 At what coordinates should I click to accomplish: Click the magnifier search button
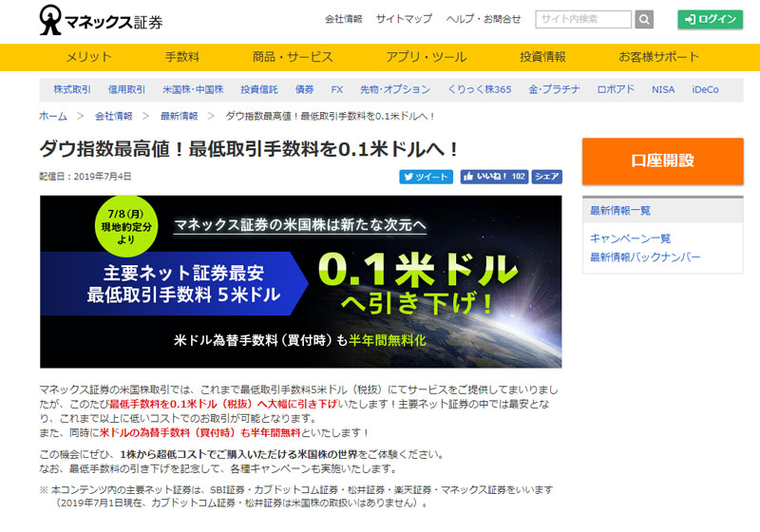[x=644, y=19]
